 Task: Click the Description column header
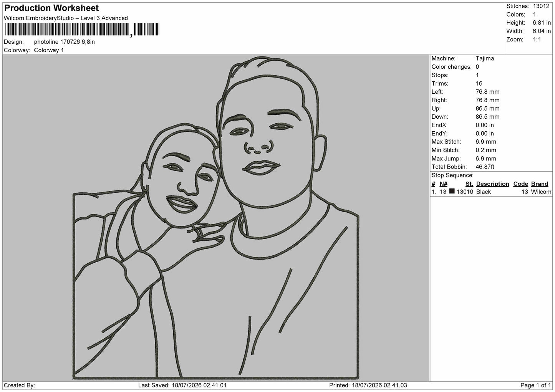(492, 184)
